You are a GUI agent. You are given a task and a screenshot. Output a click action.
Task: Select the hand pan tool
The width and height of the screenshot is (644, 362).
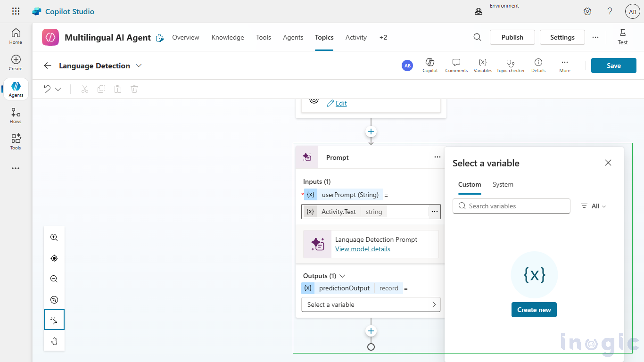coord(54,341)
